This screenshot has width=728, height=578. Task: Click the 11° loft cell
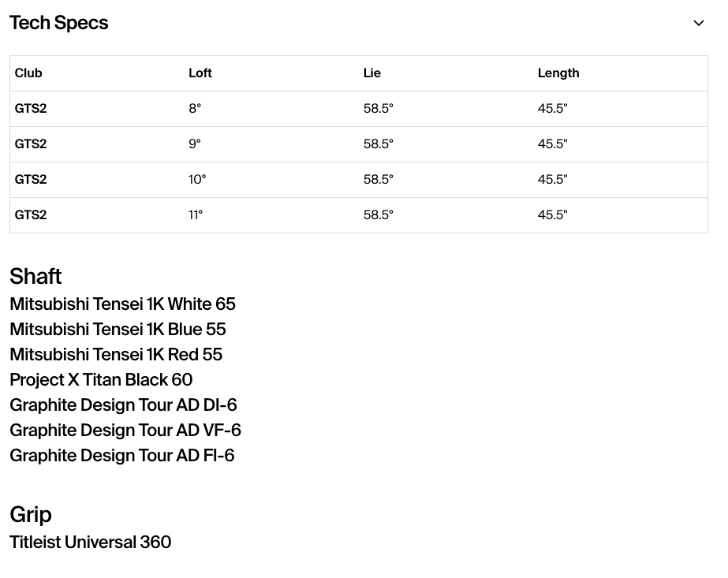coord(196,215)
